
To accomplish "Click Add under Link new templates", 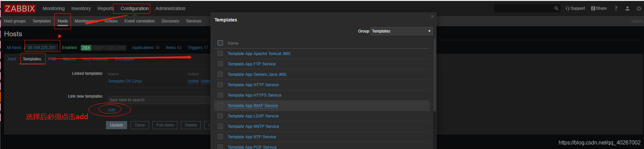I will click(111, 110).
